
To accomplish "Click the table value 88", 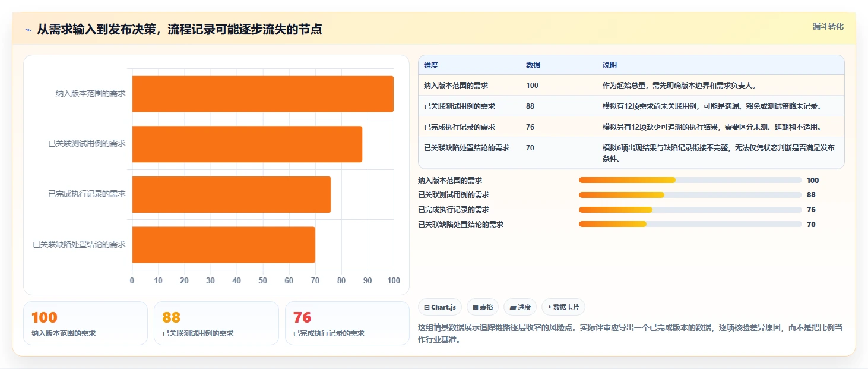I will [530, 106].
